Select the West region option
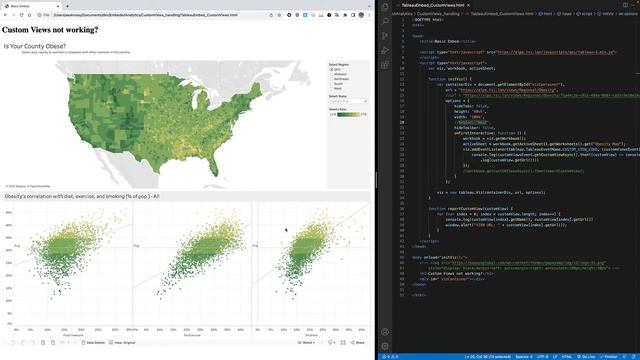The width and height of the screenshot is (640, 360). 336,88
